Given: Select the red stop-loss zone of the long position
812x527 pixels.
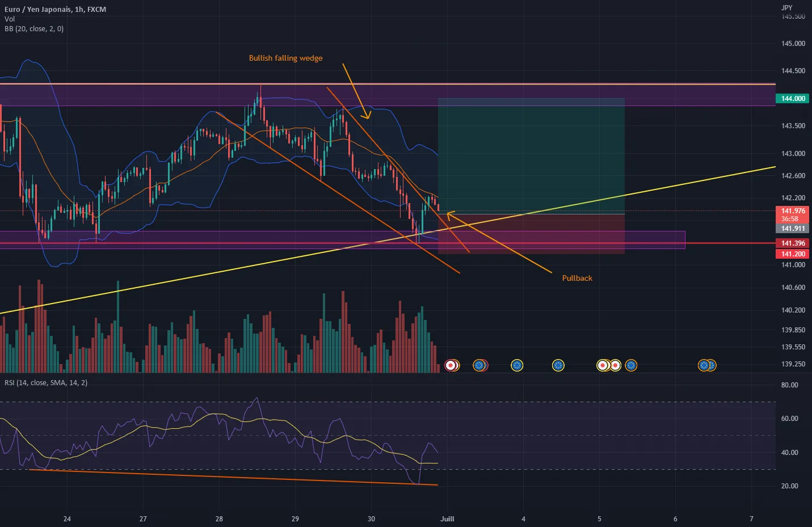Looking at the screenshot, I should (x=531, y=234).
